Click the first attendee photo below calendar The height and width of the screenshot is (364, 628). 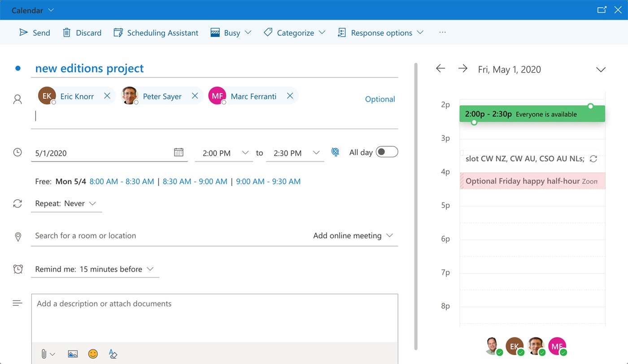(494, 346)
